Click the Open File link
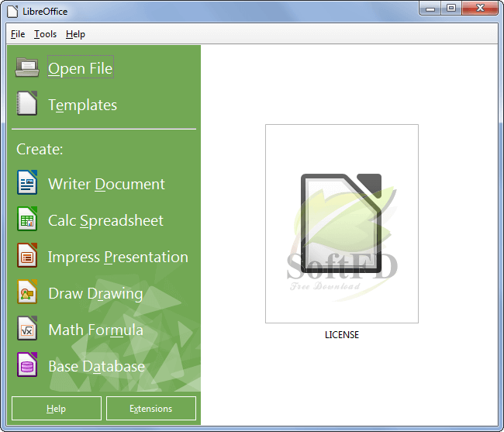Image resolution: width=504 pixels, height=432 pixels. coord(81,68)
